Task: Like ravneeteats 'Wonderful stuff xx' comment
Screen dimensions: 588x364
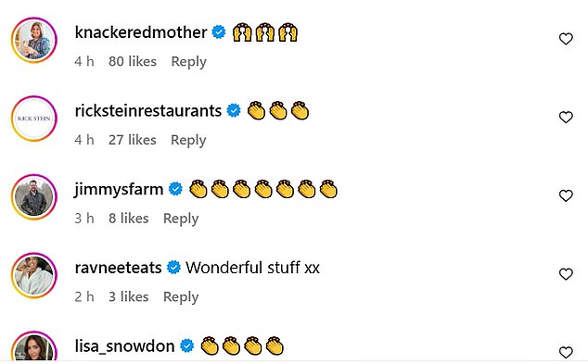Action: [566, 274]
